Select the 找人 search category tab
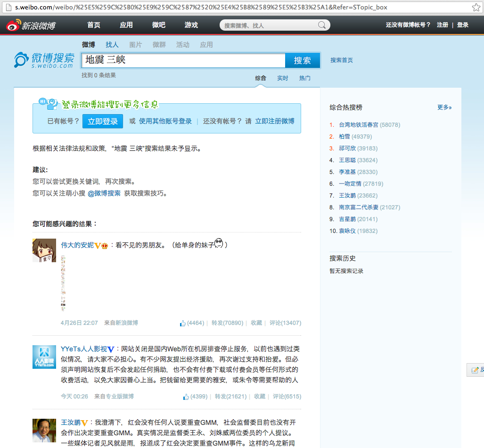The width and height of the screenshot is (484, 448). [x=112, y=45]
